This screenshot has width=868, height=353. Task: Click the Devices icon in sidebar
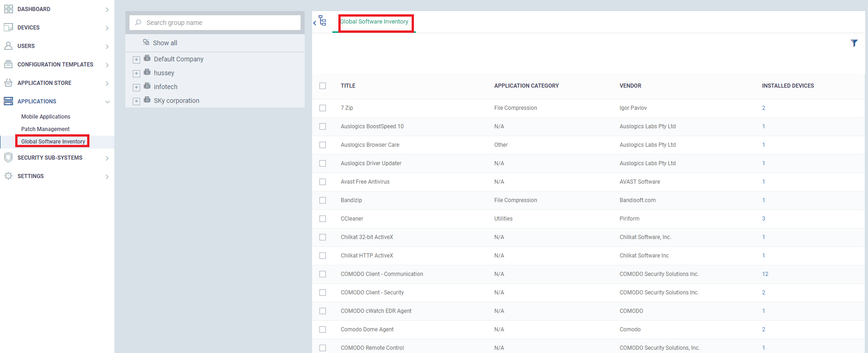click(8, 28)
